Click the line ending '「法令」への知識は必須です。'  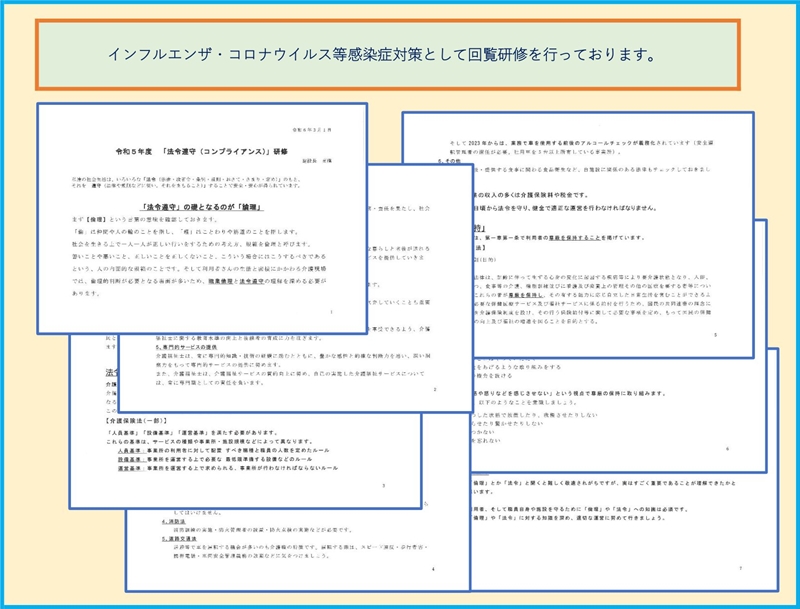point(581,509)
